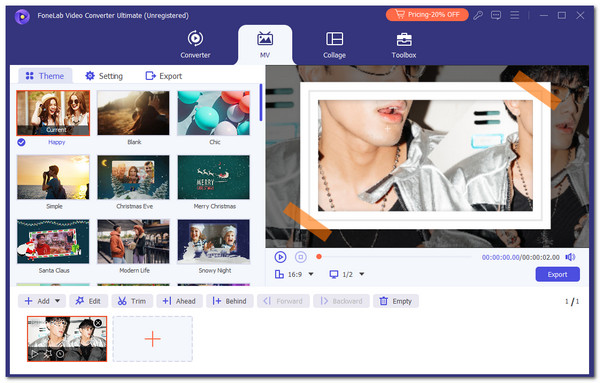This screenshot has height=383, width=600.
Task: Play the MV preview
Action: tap(280, 257)
